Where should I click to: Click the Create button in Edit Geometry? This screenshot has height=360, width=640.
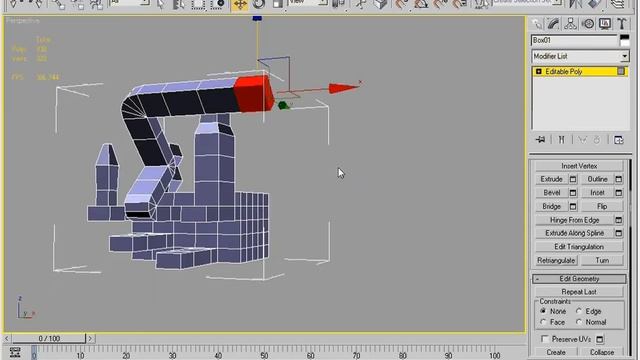point(556,352)
